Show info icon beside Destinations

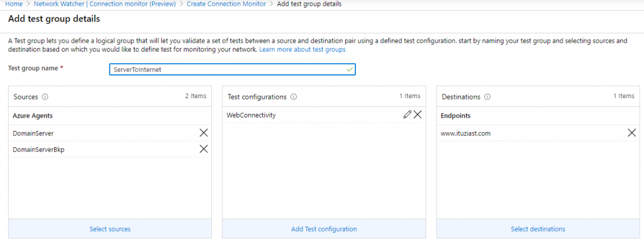pos(487,97)
